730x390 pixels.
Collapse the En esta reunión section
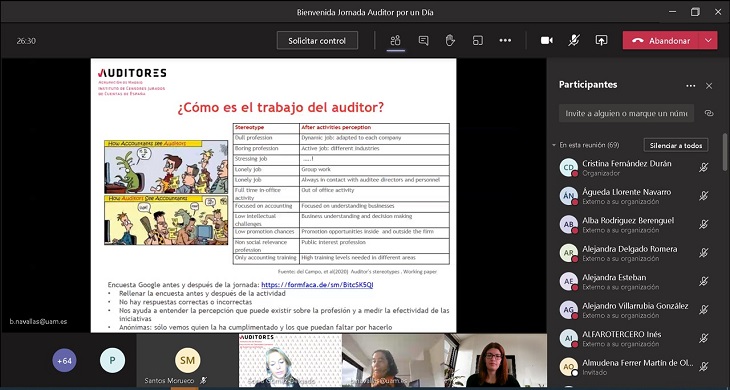(554, 145)
